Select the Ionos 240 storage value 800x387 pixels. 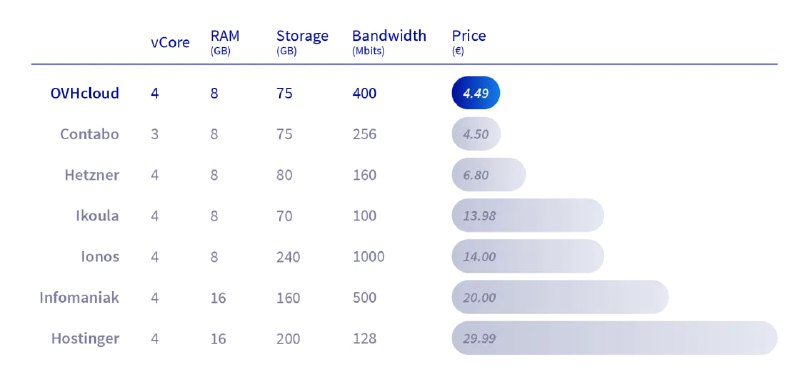[x=288, y=256]
